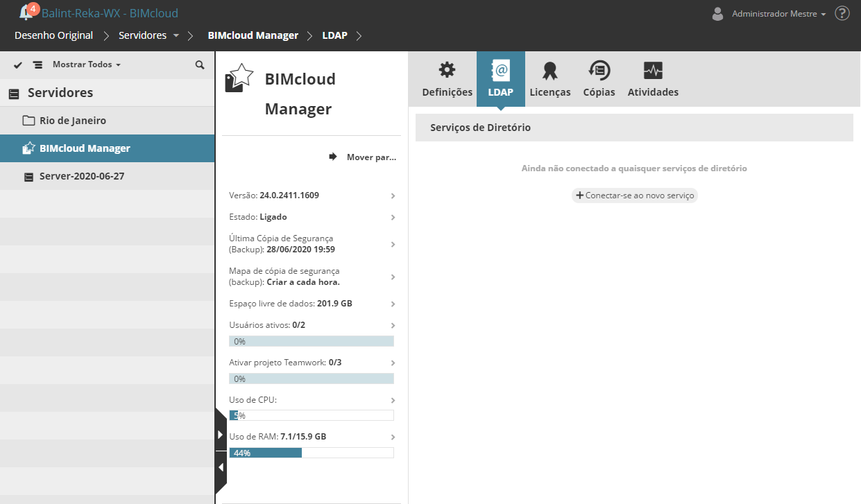The image size is (861, 504).
Task: Click the Uso de CPU progress bar
Action: [x=312, y=415]
